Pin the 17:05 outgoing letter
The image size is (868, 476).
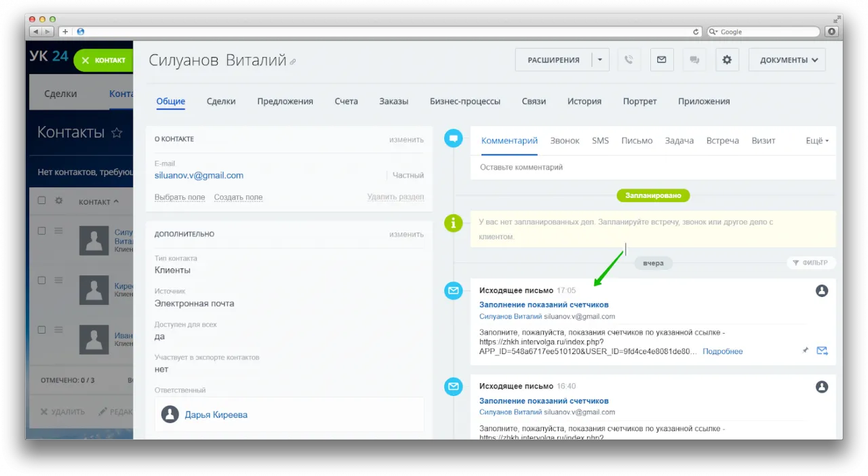tap(806, 351)
